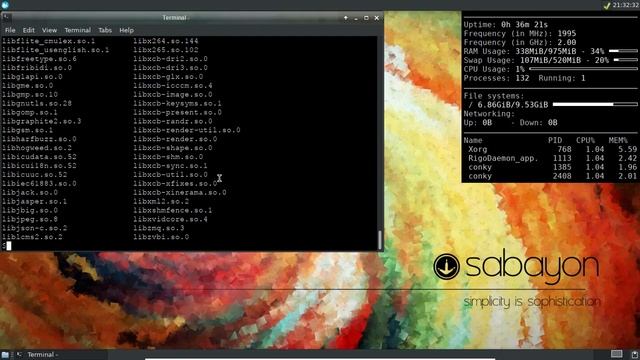Click libjasper.so.1 entry

[x=35, y=202]
